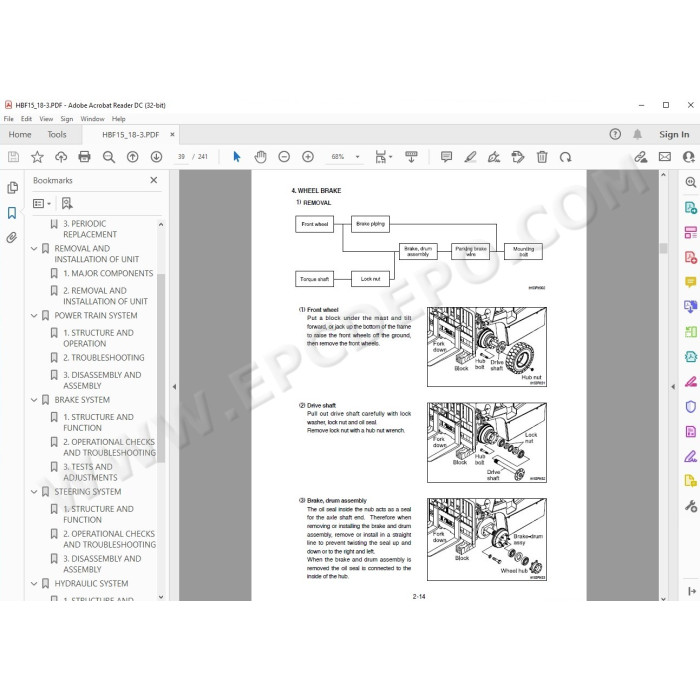Close the Bookmarks panel
The image size is (700, 700).
154,180
